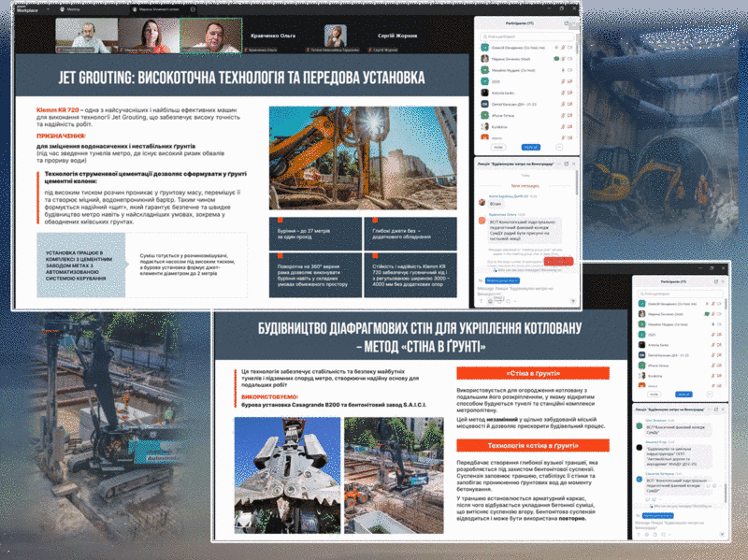Click the send message icon in chat
748x560 pixels.
tap(572, 301)
